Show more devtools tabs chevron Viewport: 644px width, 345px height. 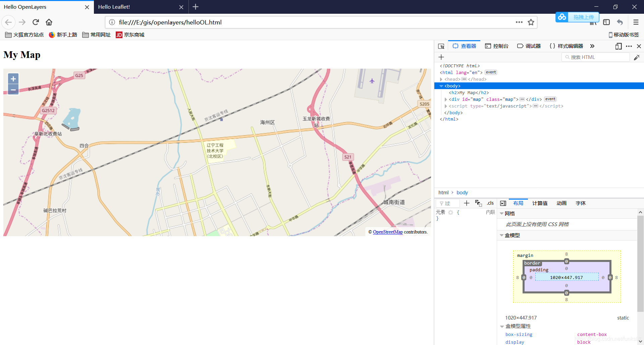[x=592, y=46]
